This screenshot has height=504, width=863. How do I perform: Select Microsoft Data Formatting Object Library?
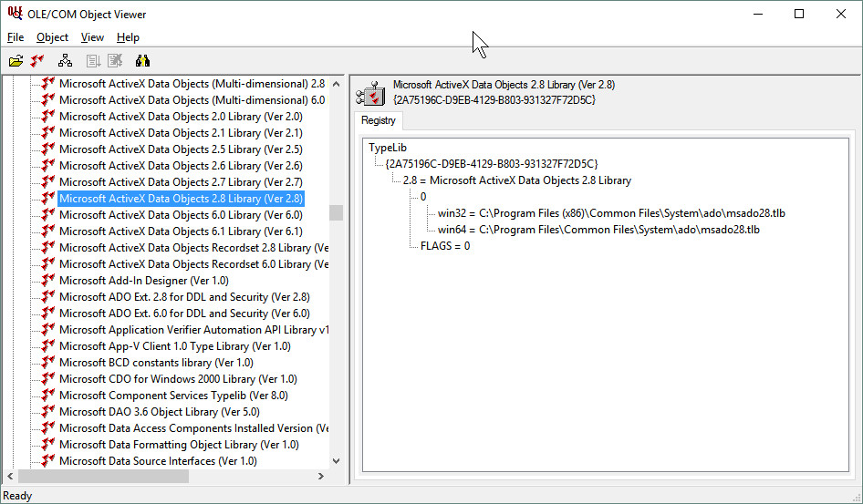(x=179, y=445)
